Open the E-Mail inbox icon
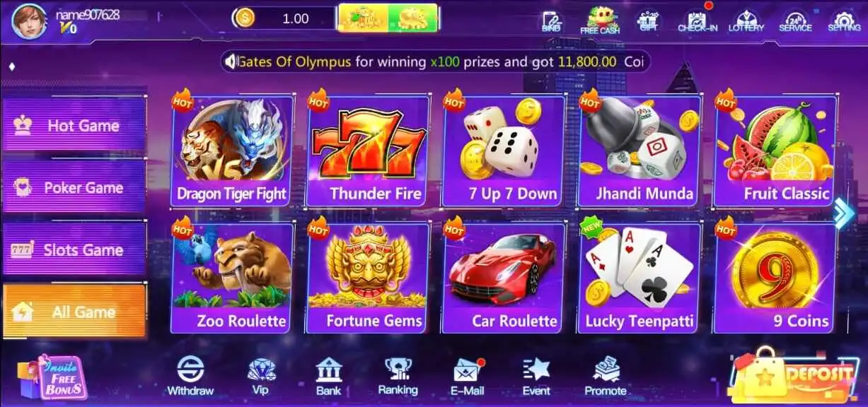 tap(468, 377)
